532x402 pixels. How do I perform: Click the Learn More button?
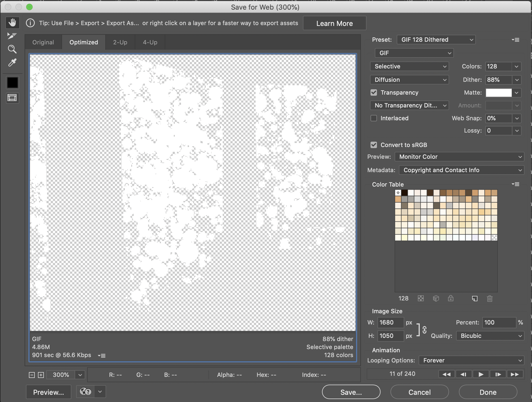[x=334, y=23]
